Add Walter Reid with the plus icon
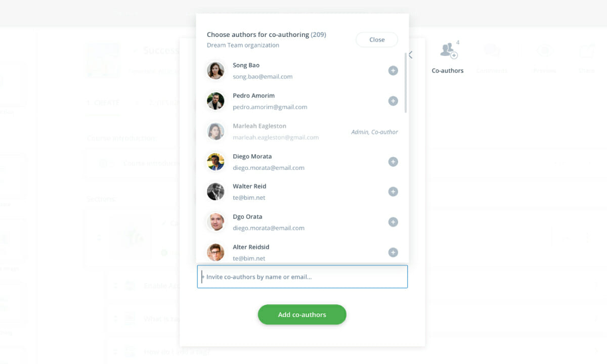 point(393,192)
